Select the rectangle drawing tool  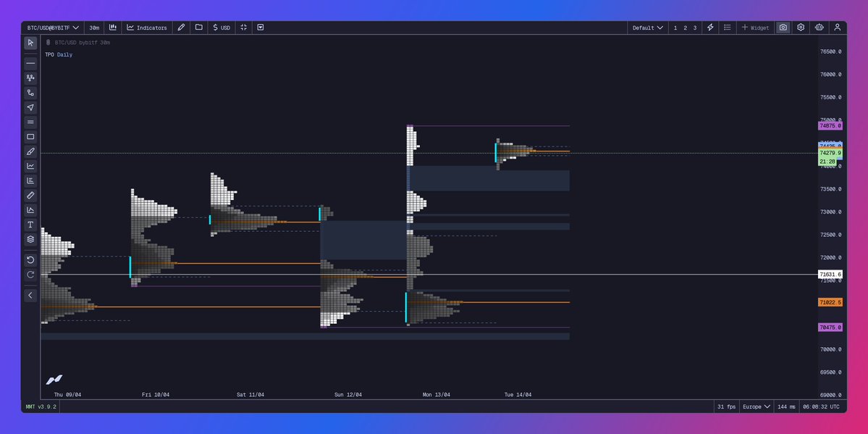[x=30, y=136]
